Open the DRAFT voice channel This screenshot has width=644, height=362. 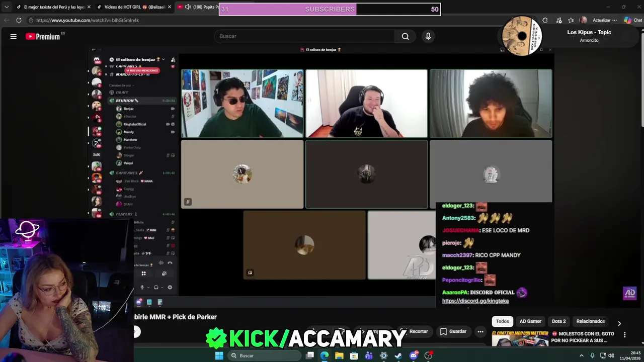coord(122,93)
